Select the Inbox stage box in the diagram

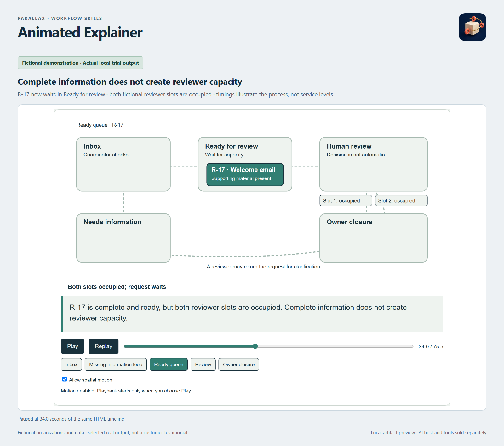pyautogui.click(x=123, y=164)
